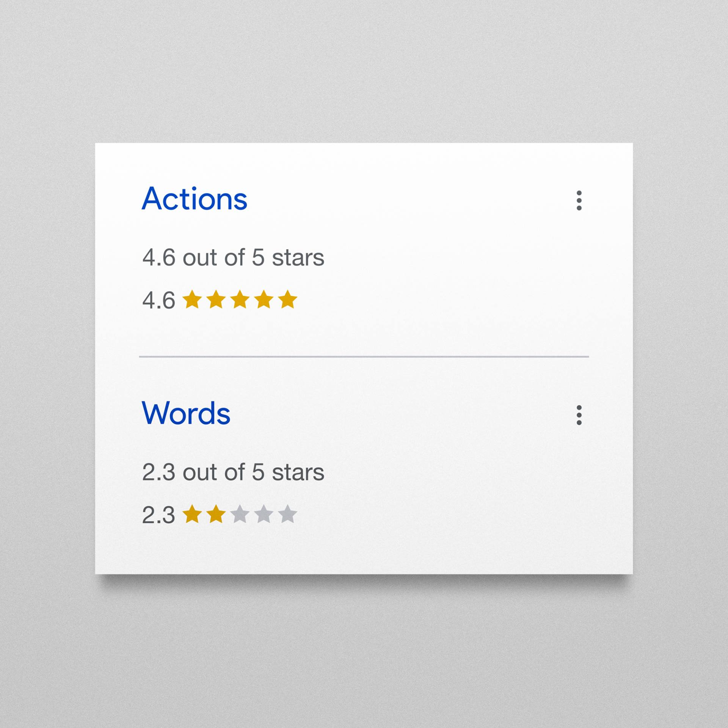
Task: Click the "4.6 out of 5 stars" text
Action: (x=233, y=258)
